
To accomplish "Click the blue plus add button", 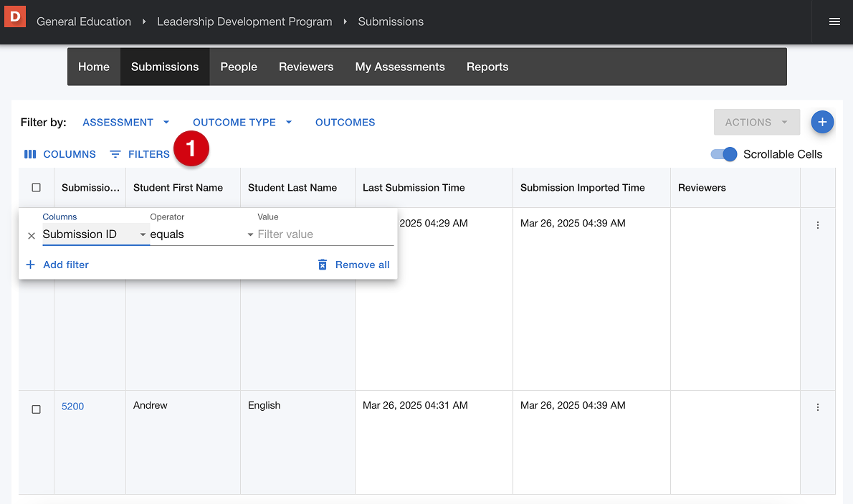I will pos(822,122).
